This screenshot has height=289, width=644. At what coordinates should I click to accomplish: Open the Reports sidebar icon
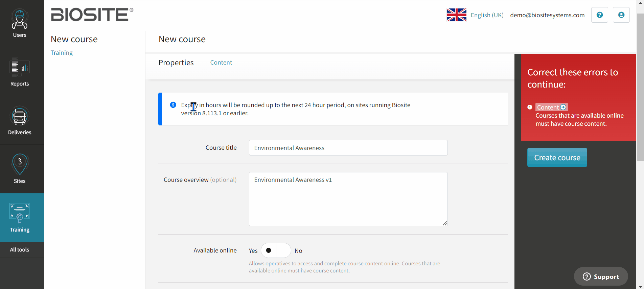pyautogui.click(x=20, y=67)
